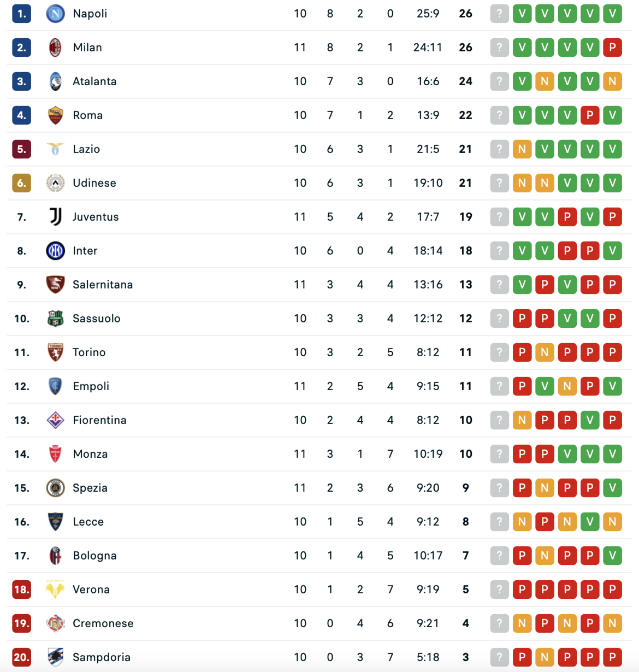Open the Udinese team page link
The height and width of the screenshot is (672, 639).
coord(94,183)
